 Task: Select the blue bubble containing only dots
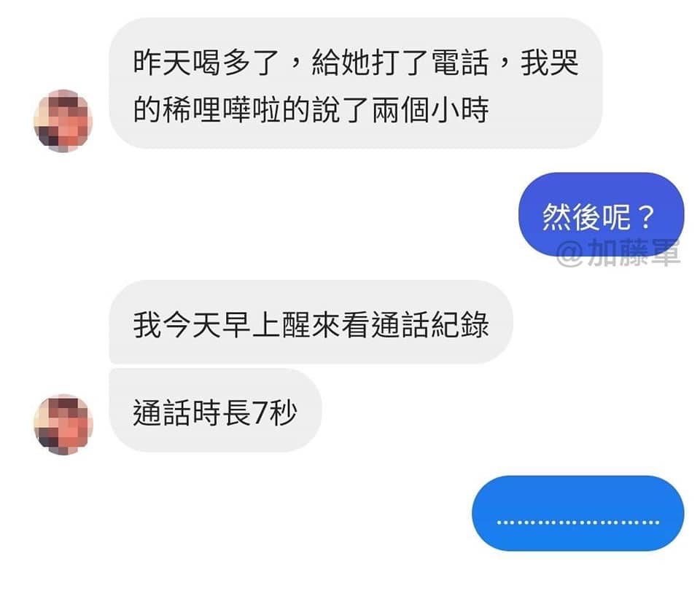[577, 513]
